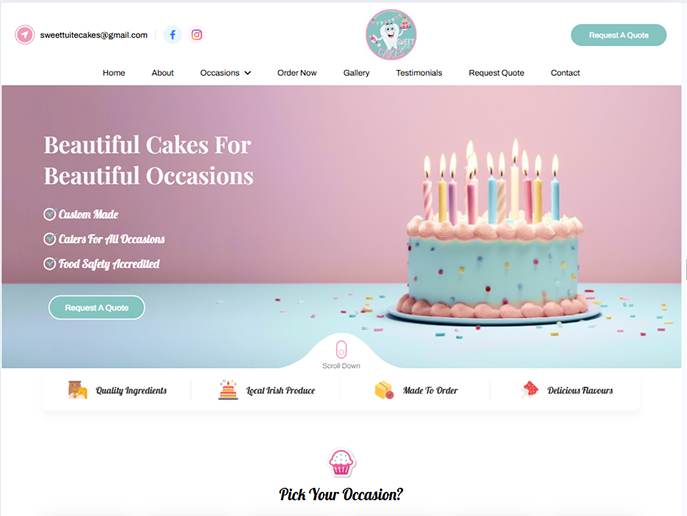Click the pink cupcake icon
687x516 pixels.
341,463
